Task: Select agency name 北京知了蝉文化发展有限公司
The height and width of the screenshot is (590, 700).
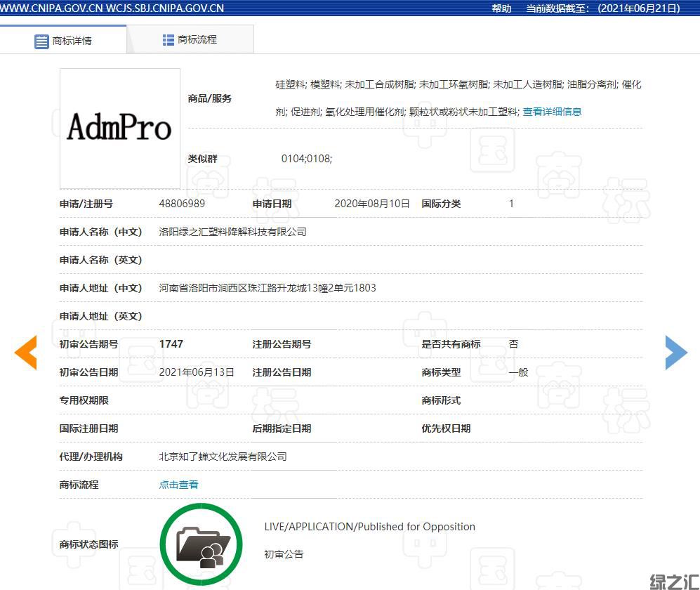Action: 223,457
